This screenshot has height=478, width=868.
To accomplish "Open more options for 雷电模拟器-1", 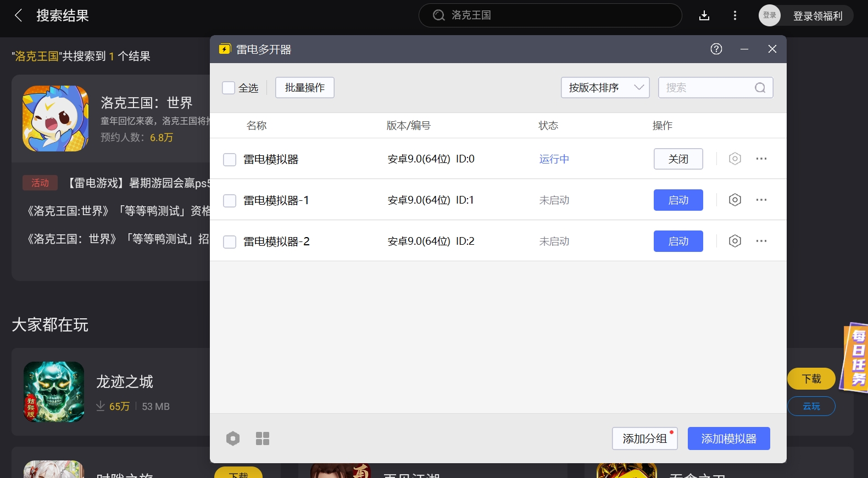I will click(761, 200).
